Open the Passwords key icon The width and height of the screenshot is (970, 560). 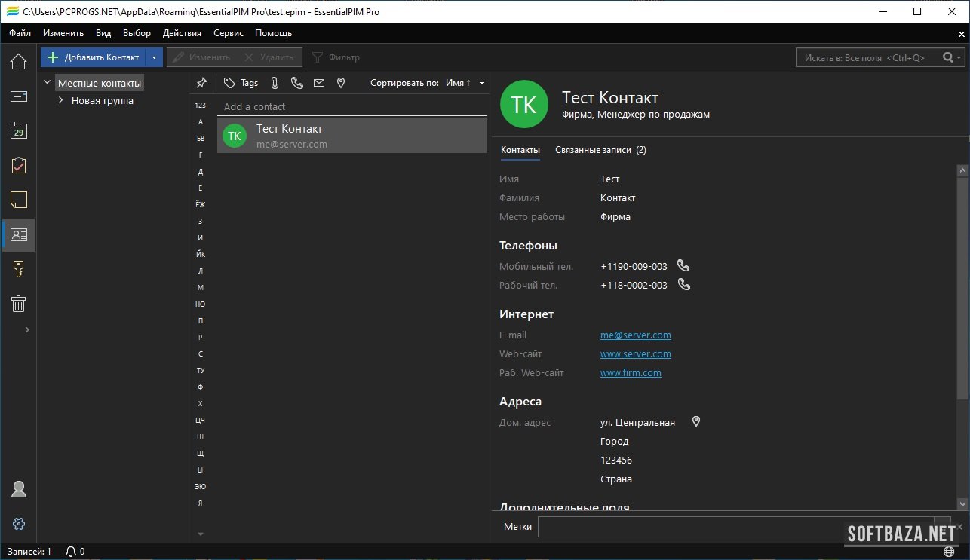tap(19, 269)
